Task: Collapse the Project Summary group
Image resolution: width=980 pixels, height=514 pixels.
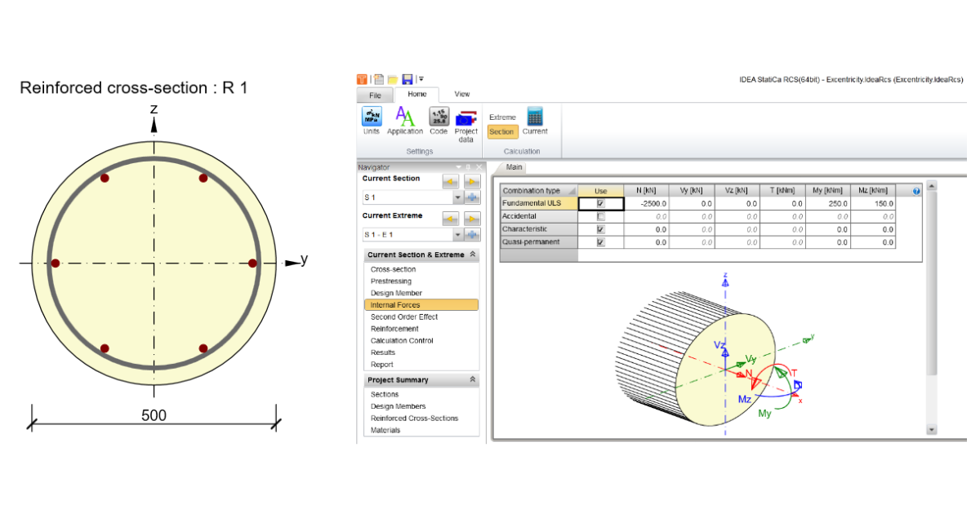Action: 472,380
